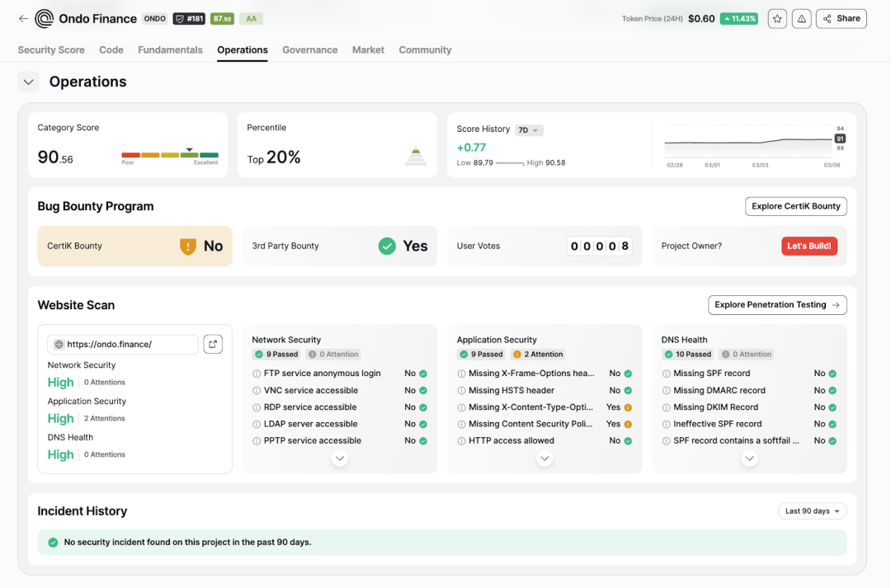Click the DNS Health 0 Attention badge
891x588 pixels.
click(x=747, y=355)
